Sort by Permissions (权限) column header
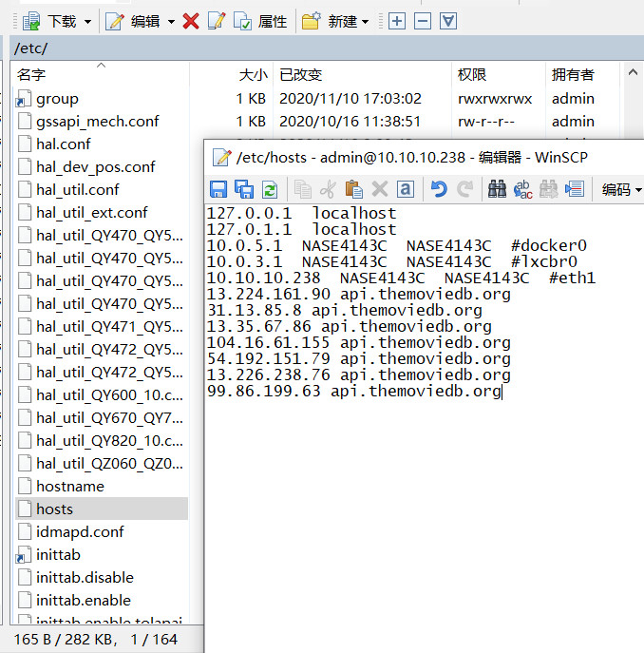 pos(499,74)
